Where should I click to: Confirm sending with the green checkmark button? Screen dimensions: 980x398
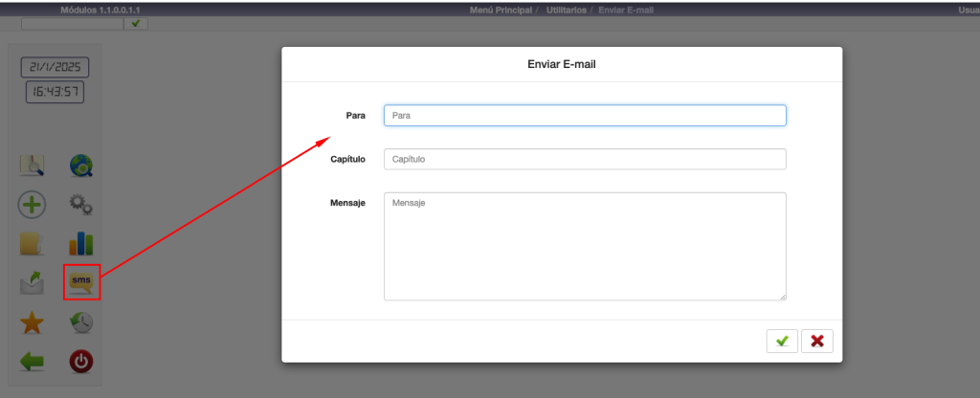click(x=782, y=341)
